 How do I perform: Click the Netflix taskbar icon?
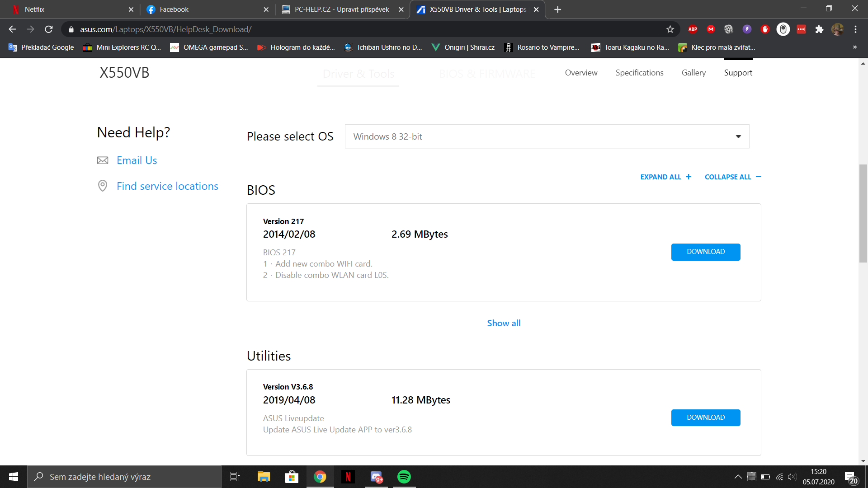coord(348,477)
